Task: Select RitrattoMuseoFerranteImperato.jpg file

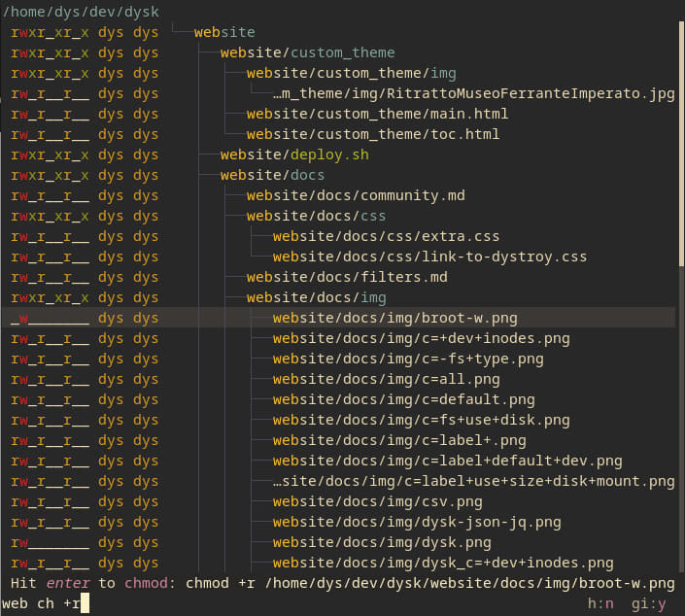Action: point(473,93)
